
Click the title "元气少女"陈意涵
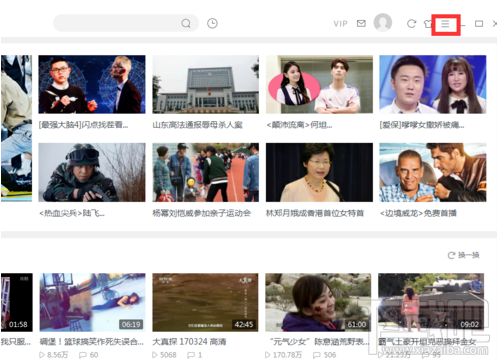click(x=319, y=342)
